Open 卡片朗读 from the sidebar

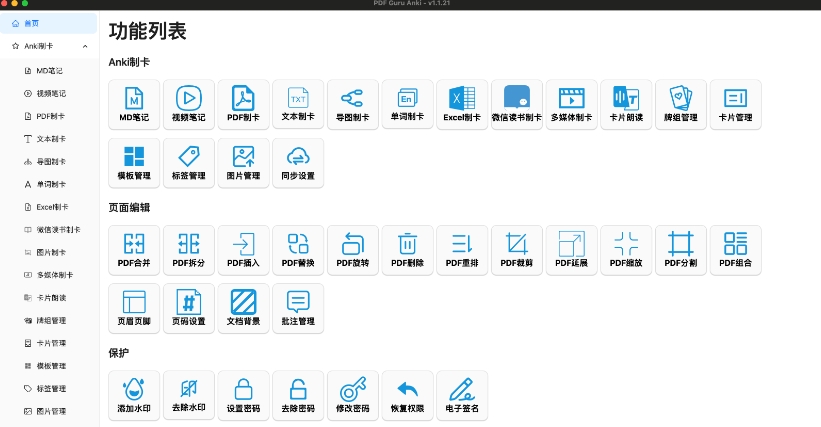coord(51,298)
